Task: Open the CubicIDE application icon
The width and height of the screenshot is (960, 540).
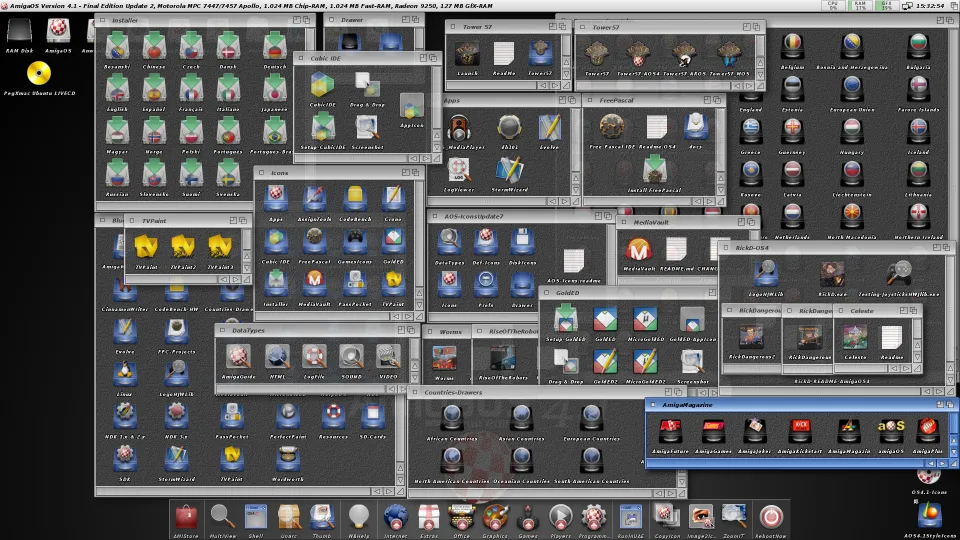Action: (x=322, y=87)
